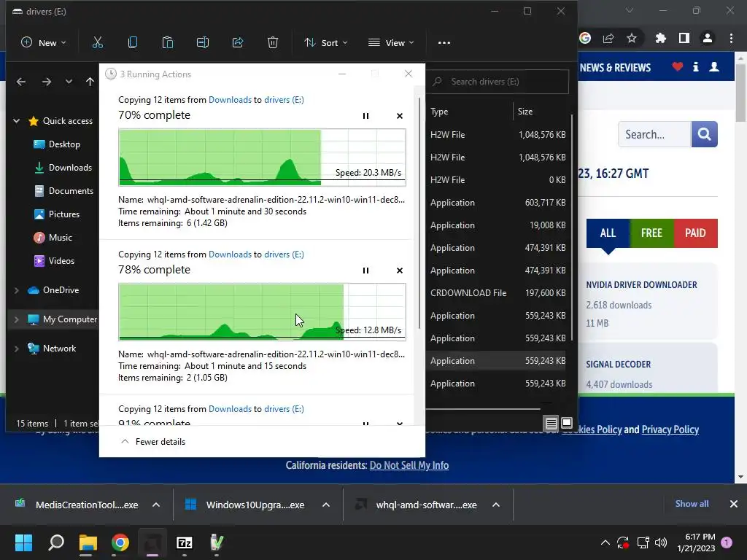Screen dimensions: 747x560
Task: Expand the Network tree node
Action: click(17, 349)
